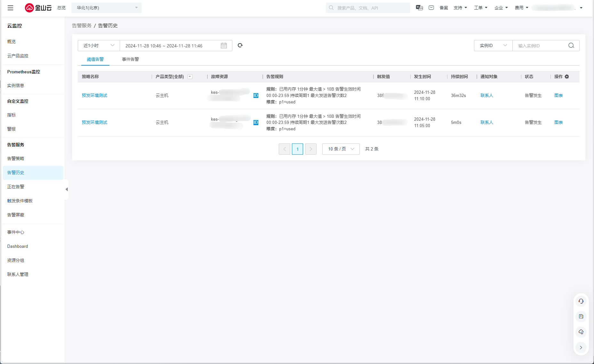Click the refresh icon beside date range
This screenshot has width=594, height=364.
click(x=240, y=45)
